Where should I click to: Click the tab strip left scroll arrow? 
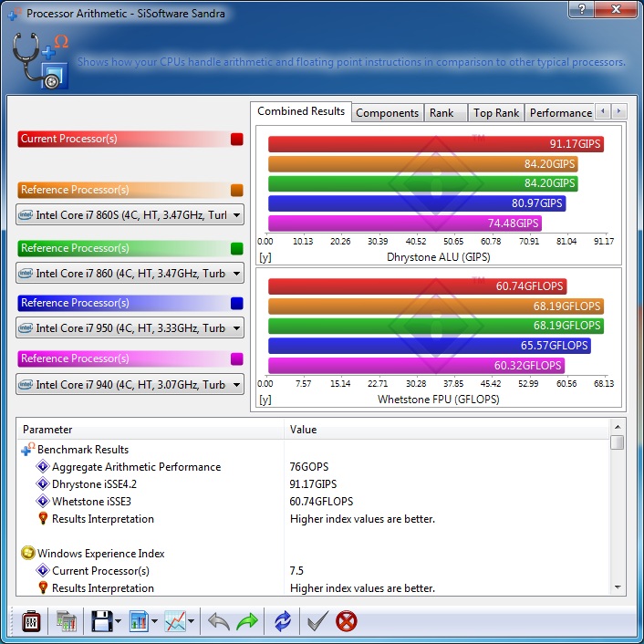click(603, 111)
